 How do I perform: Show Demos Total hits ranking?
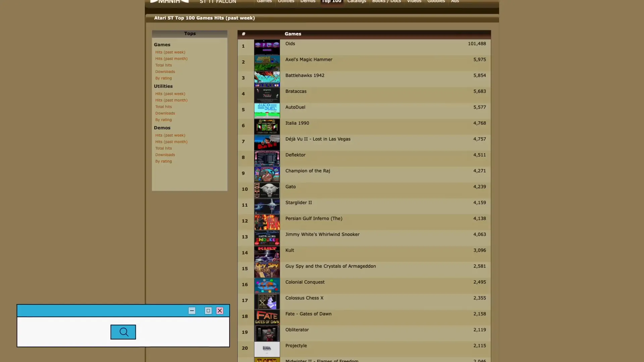(x=163, y=148)
